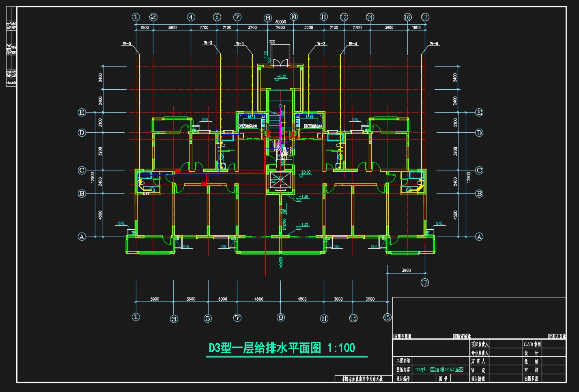Select grid axis bubble 8
Viewport: 579px width, 392px height.
[268, 18]
